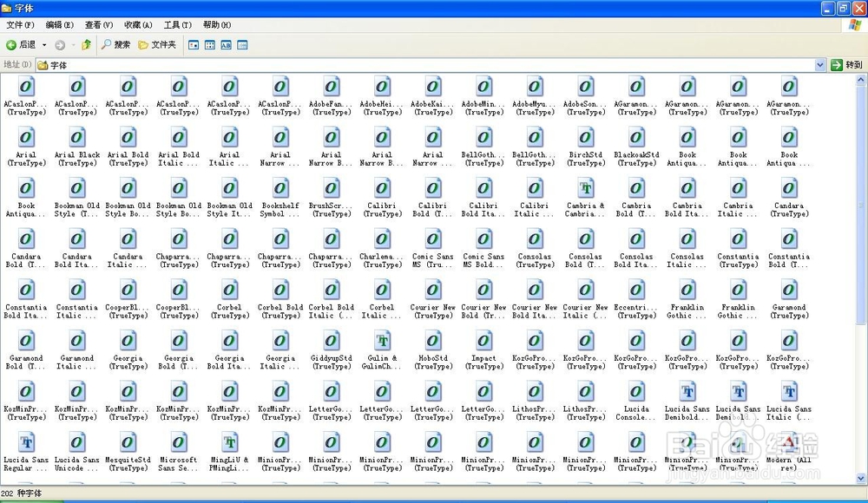
Task: Switch to Large Icons view
Action: pos(194,44)
